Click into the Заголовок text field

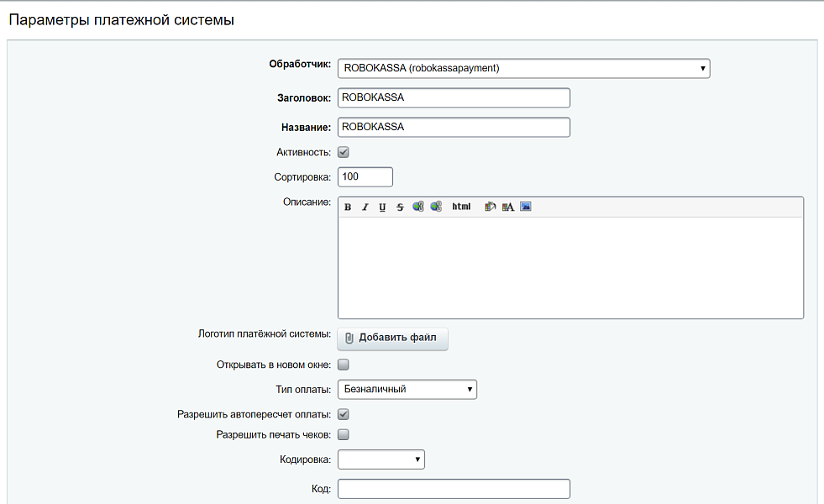pyautogui.click(x=454, y=97)
